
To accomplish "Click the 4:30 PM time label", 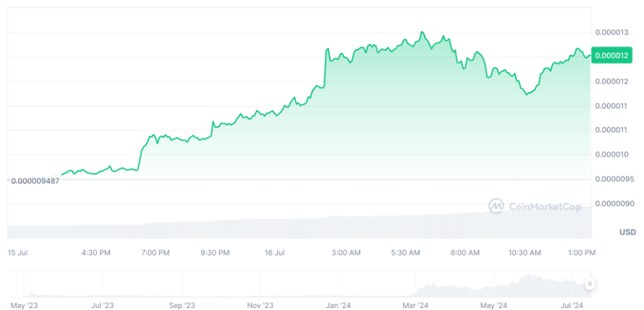I will pos(96,253).
